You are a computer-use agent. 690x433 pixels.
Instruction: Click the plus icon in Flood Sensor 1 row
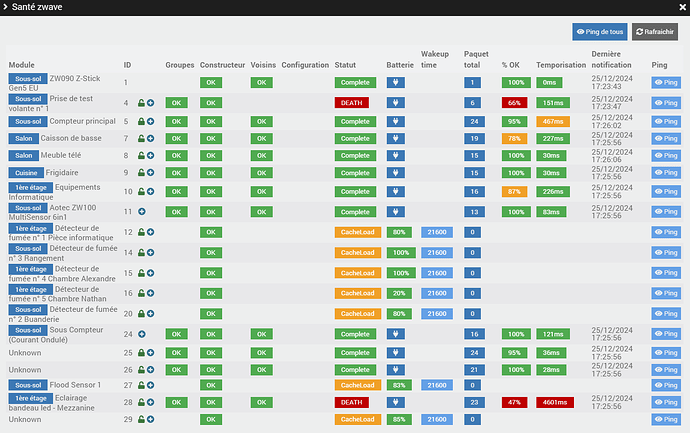(151, 385)
